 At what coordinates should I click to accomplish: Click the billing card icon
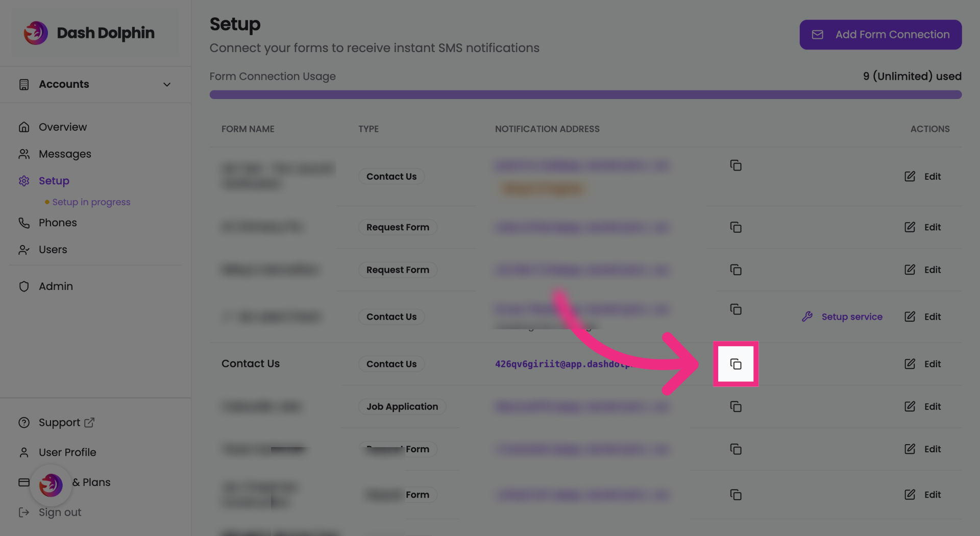[24, 482]
